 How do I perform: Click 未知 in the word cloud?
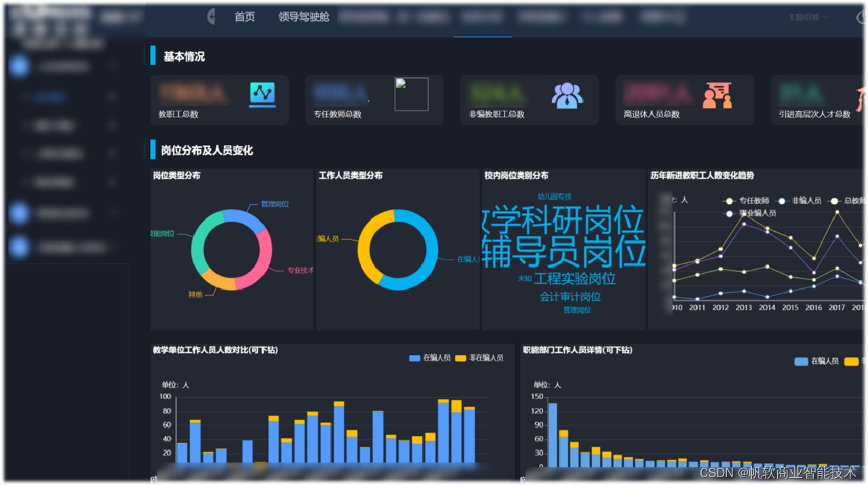(525, 279)
